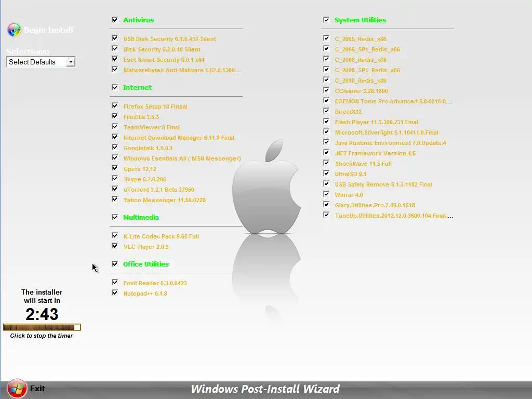Uncheck VLC Player 2.0.5 checkbox
The width and height of the screenshot is (532, 399).
tap(115, 246)
